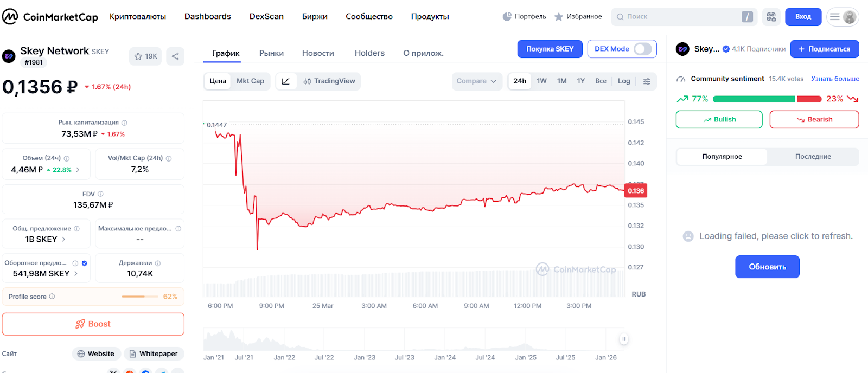Click the QR code scan icon
The image size is (868, 373).
pyautogui.click(x=771, y=17)
